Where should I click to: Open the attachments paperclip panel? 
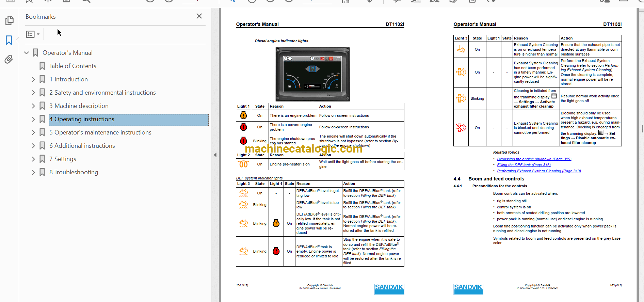[9, 59]
